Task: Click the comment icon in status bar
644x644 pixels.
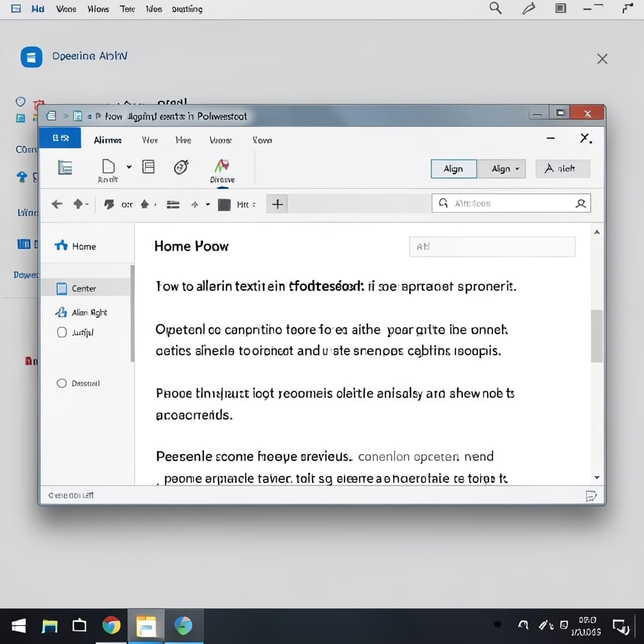Action: (591, 496)
